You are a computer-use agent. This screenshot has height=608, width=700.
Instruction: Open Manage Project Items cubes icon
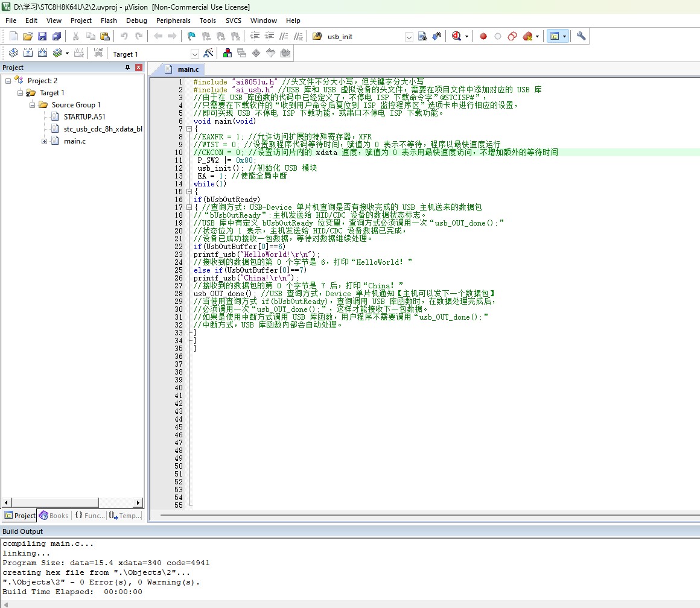pos(227,53)
